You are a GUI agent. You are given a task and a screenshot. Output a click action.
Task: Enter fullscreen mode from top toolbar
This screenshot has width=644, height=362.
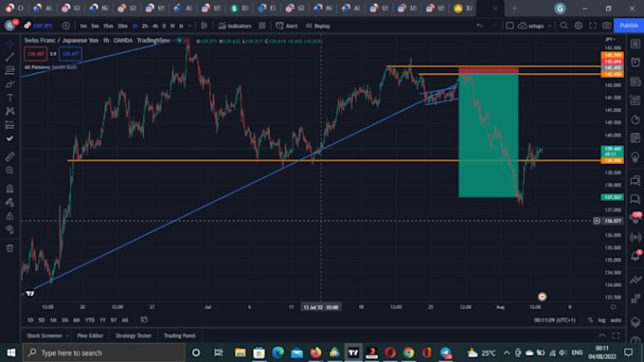593,26
